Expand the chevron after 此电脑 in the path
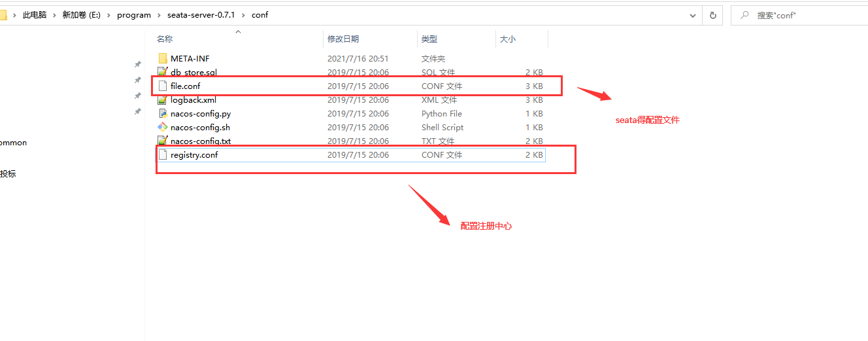 click(54, 15)
